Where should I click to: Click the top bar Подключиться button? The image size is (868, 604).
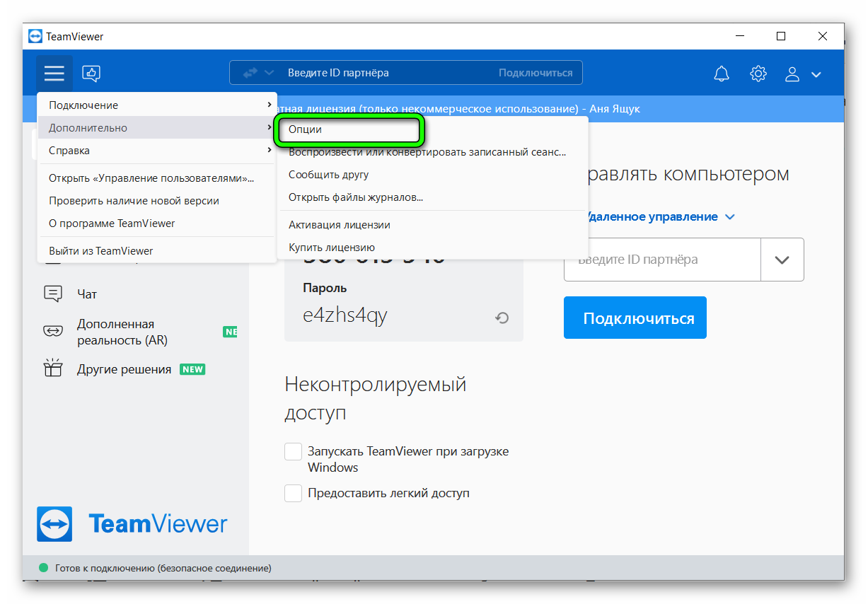click(536, 73)
